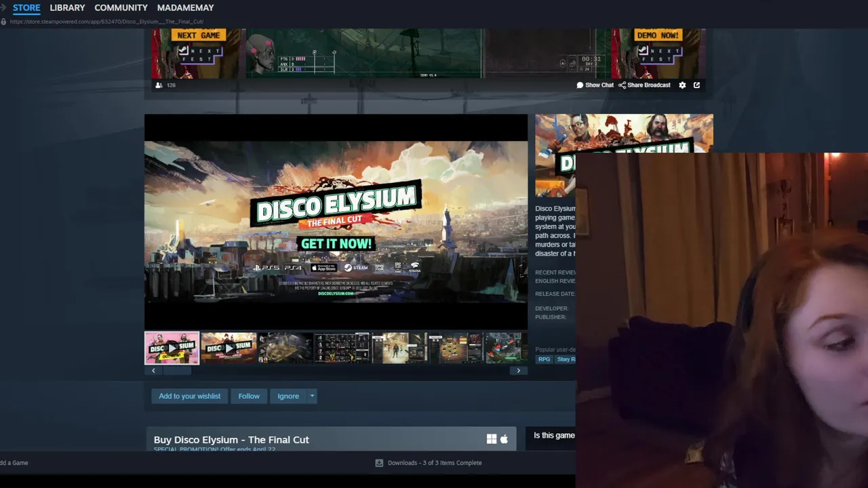This screenshot has height=488, width=868.
Task: Click the store page URL text
Action: click(x=106, y=22)
